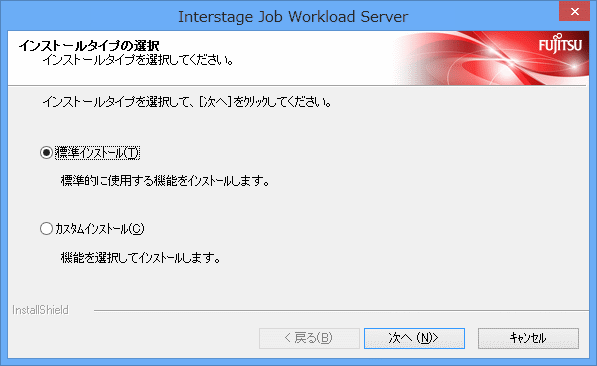Proceed with the 次へ(N)> button
The image size is (597, 366).
tap(414, 338)
